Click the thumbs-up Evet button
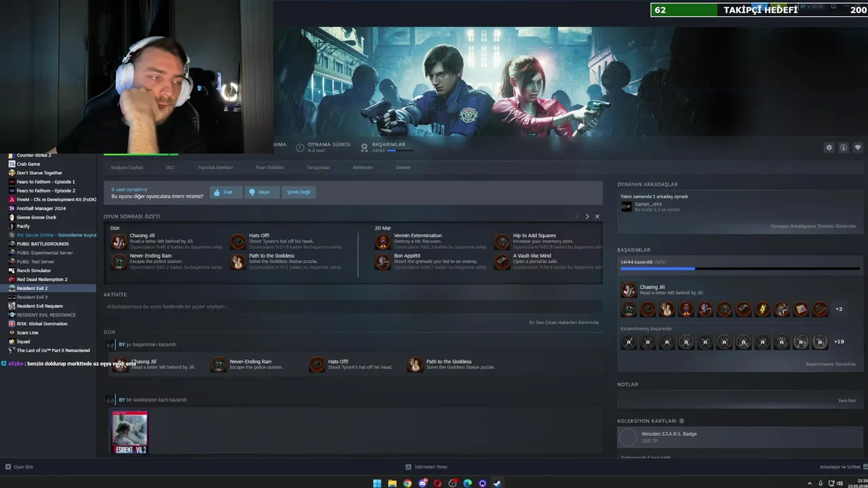Screen dimensions: 868x488 tap(226, 192)
